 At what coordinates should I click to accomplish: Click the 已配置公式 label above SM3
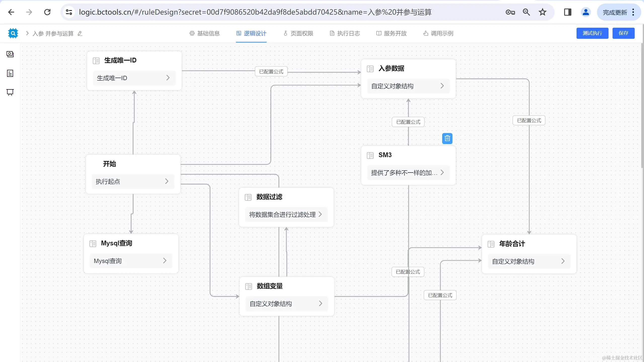coord(408,122)
